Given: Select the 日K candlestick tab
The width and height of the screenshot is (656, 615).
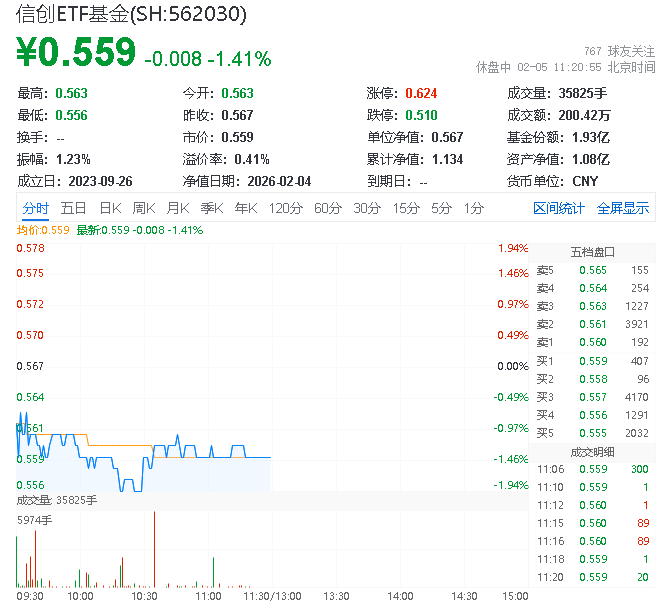Looking at the screenshot, I should coord(109,208).
